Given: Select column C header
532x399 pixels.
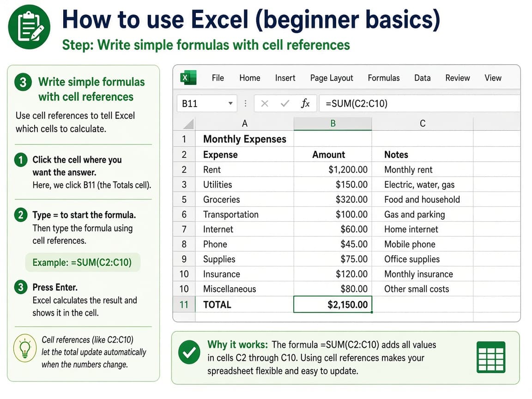Looking at the screenshot, I should 423,123.
